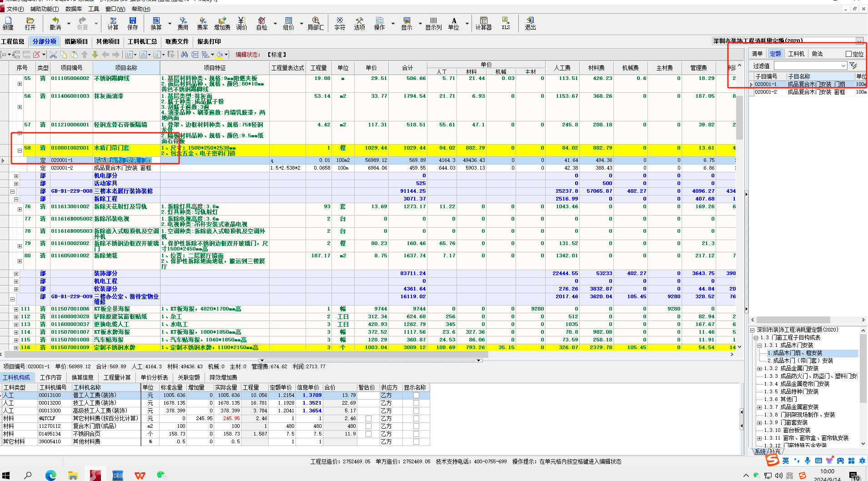The height and width of the screenshot is (481, 868).
Task: Open a project with the 打开 icon
Action: (30, 23)
